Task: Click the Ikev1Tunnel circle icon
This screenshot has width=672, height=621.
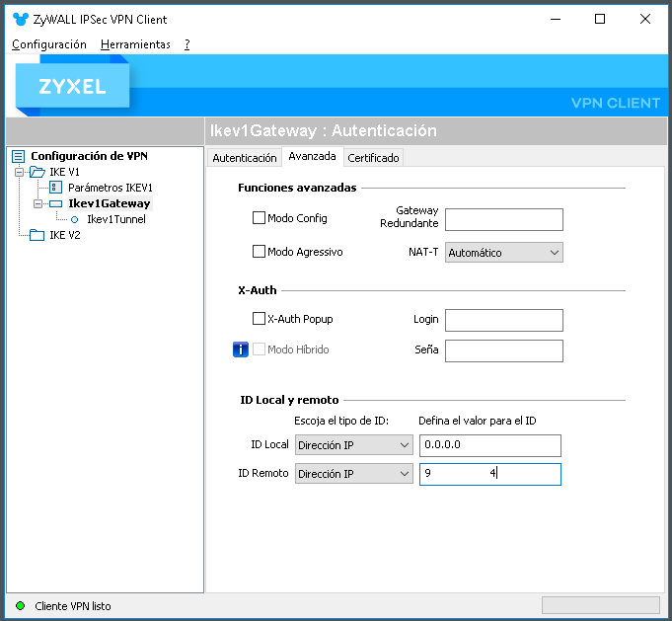Action: (74, 219)
